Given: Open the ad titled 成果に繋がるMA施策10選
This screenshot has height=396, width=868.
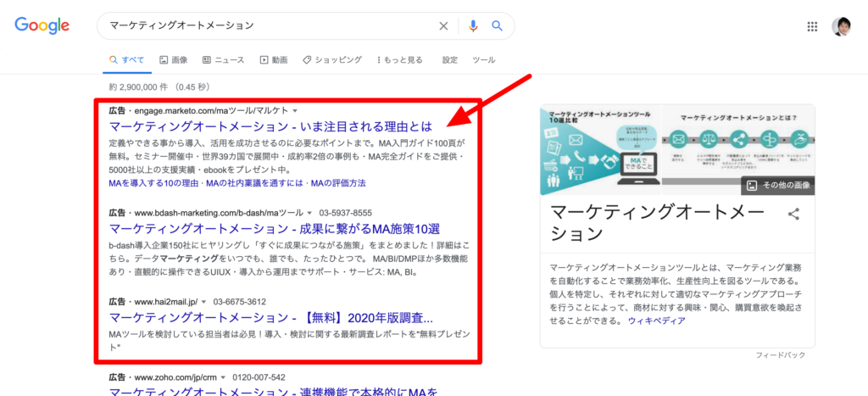Looking at the screenshot, I should click(x=275, y=228).
